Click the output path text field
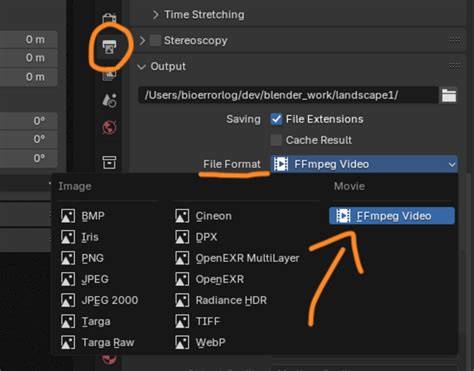The height and width of the screenshot is (371, 474). [x=288, y=95]
